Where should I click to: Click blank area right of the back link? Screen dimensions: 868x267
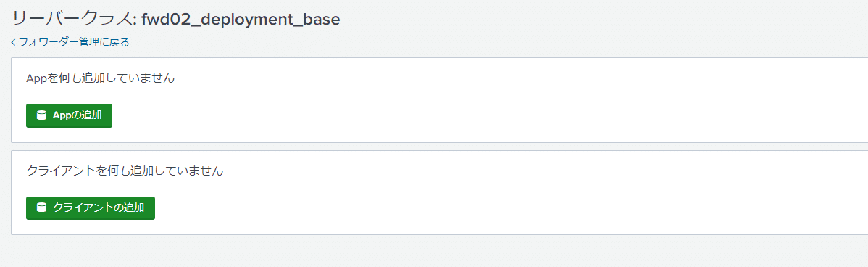(498, 42)
